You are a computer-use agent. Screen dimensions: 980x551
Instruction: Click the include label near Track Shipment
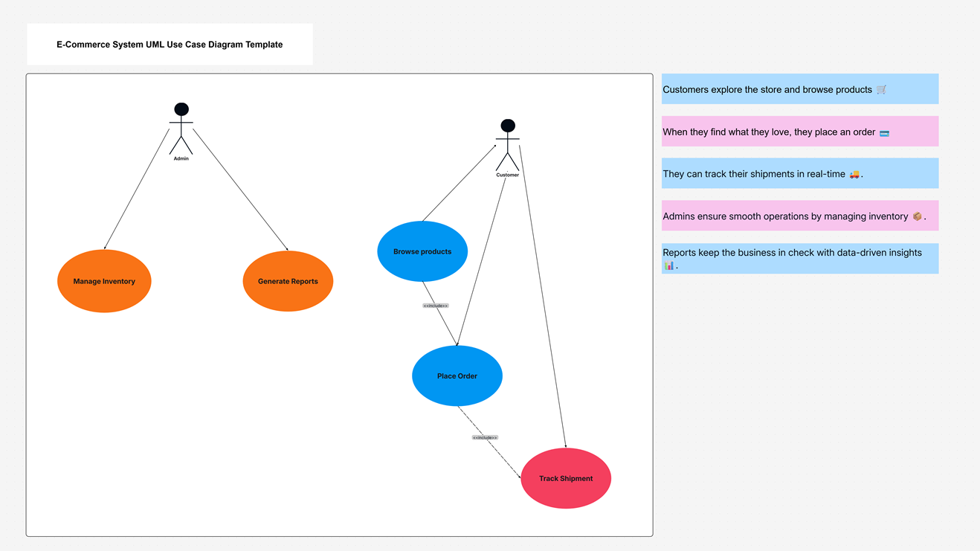[484, 437]
